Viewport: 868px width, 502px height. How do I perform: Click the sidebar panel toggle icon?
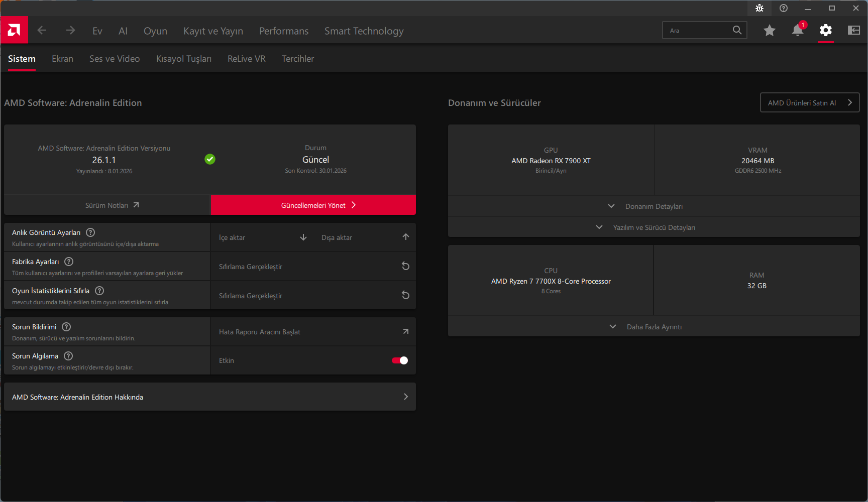[853, 31]
